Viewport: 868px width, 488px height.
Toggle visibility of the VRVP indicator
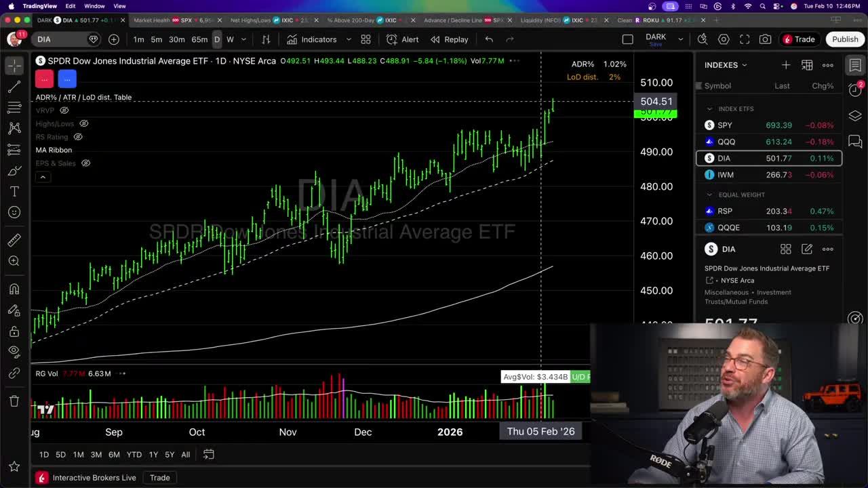click(x=64, y=110)
